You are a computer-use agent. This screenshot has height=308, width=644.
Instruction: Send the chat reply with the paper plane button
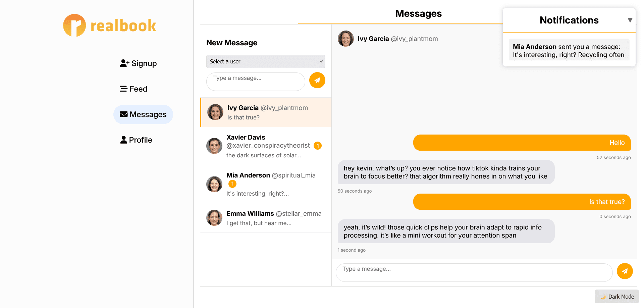(x=625, y=271)
